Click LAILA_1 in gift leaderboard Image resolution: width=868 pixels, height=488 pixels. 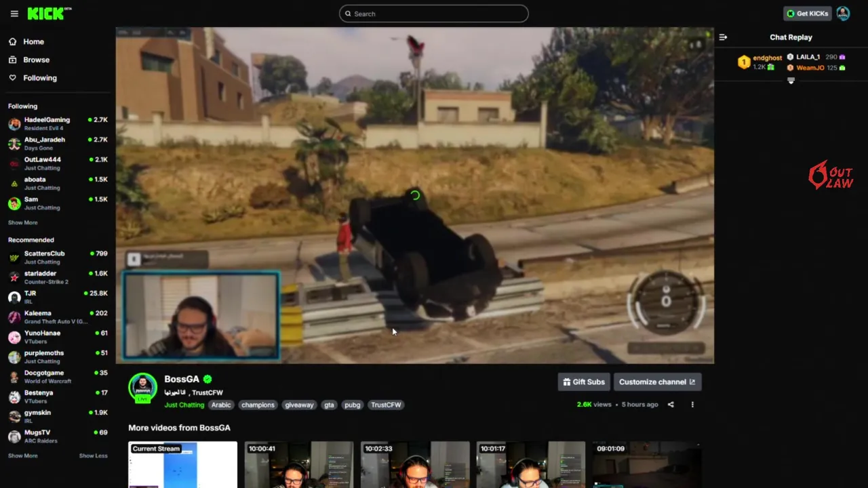coord(808,58)
